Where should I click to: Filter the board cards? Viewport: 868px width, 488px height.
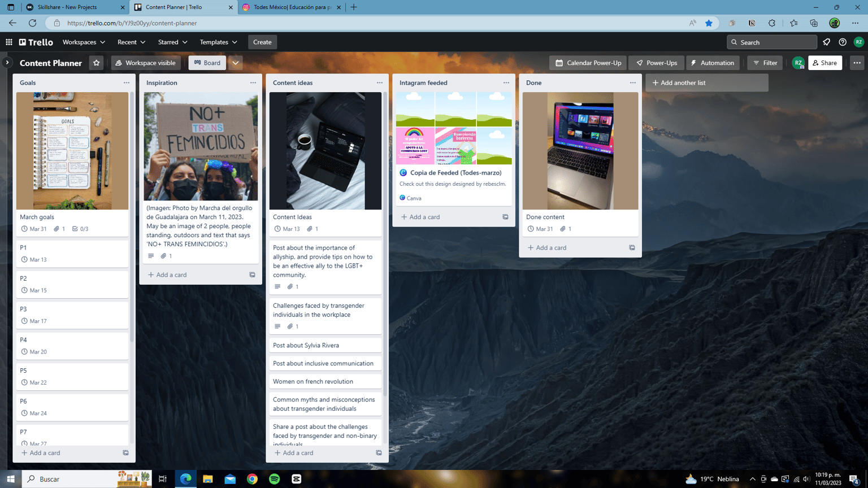[765, 63]
